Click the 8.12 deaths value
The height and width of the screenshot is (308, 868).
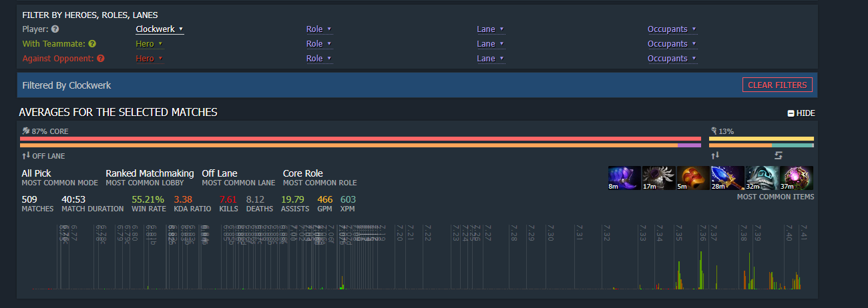[256, 199]
